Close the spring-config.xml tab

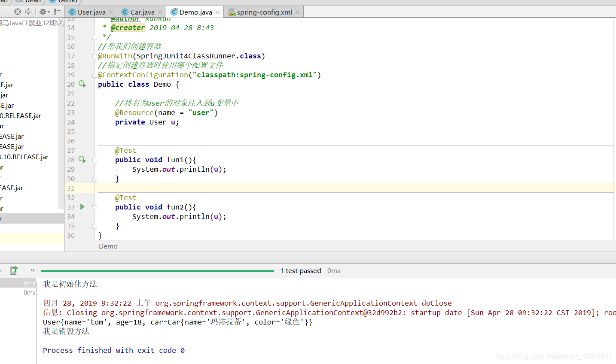tap(297, 12)
